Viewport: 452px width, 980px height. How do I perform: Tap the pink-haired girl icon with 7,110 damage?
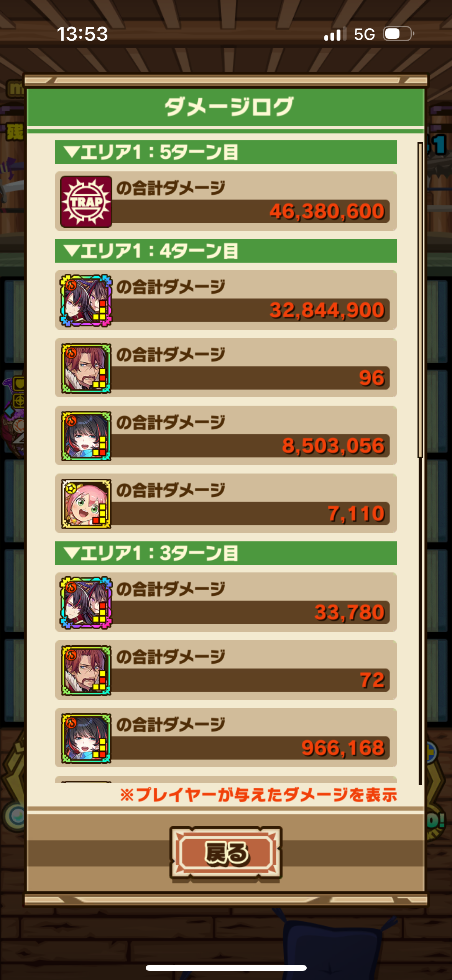click(86, 503)
